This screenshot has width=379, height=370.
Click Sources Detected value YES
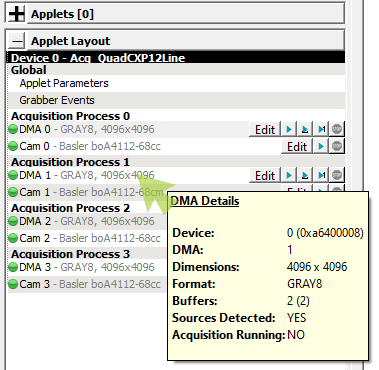pos(296,318)
